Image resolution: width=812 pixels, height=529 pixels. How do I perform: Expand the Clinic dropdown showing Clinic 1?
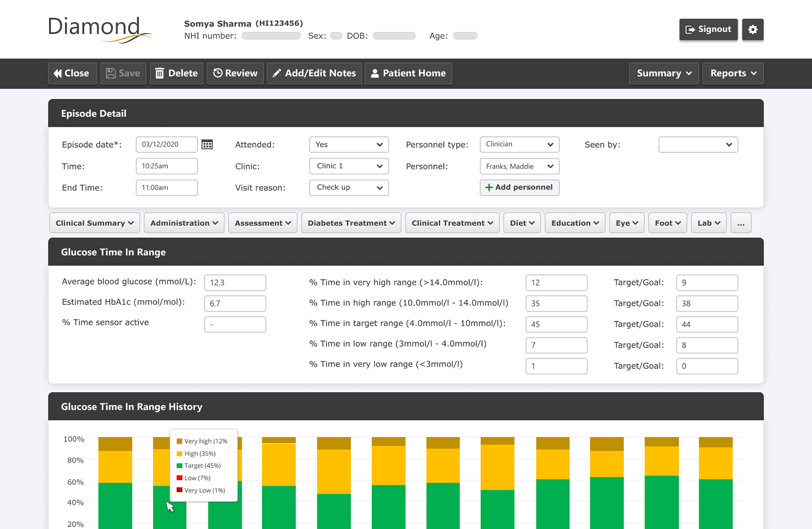pos(349,166)
